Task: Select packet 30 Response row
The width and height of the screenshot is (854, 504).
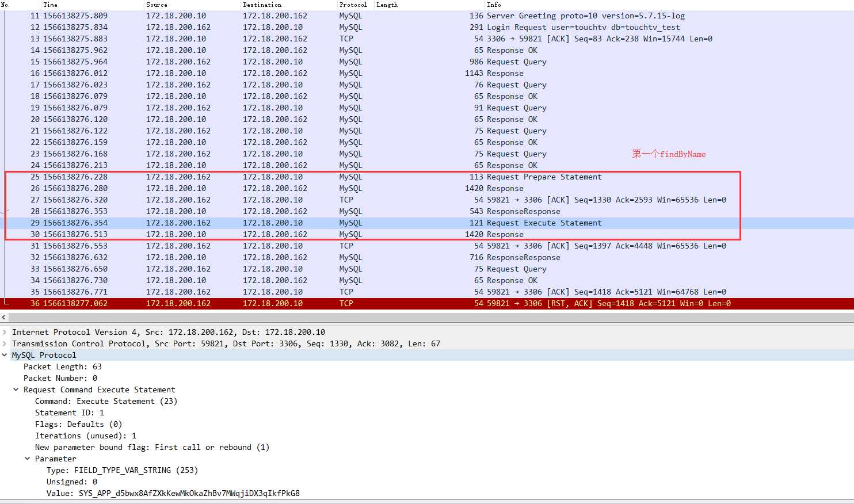Action: 427,234
